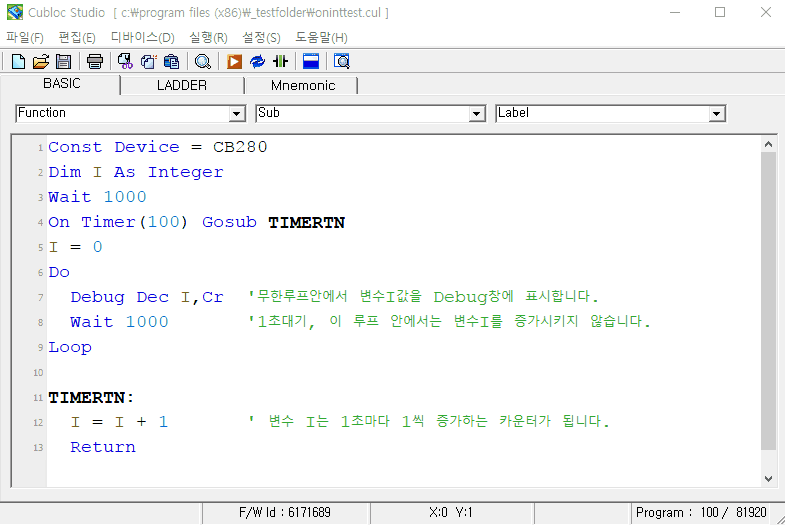785x525 pixels.
Task: Save file using the floppy disk icon
Action: [63, 62]
